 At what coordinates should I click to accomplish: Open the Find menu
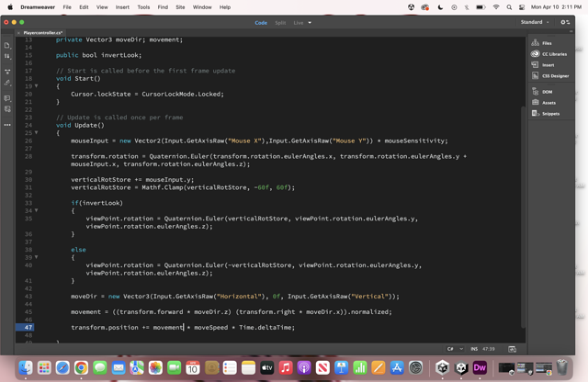tap(163, 7)
